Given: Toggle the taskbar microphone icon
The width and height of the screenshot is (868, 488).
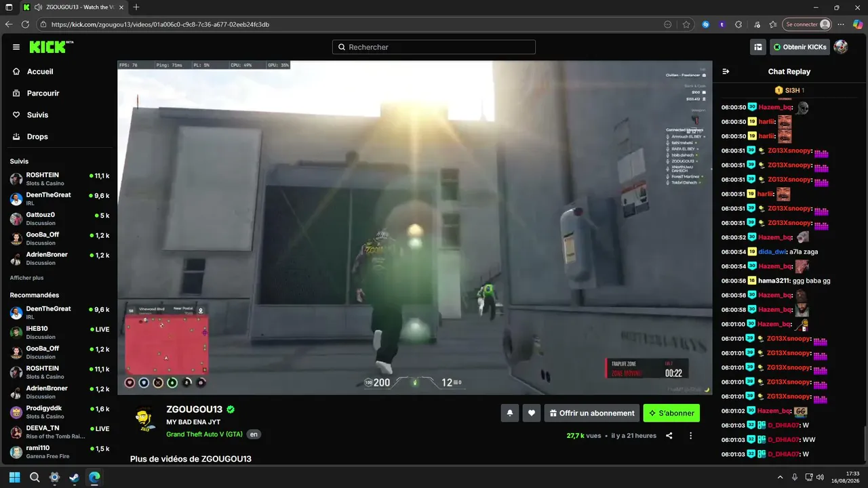Looking at the screenshot, I should click(x=795, y=477).
